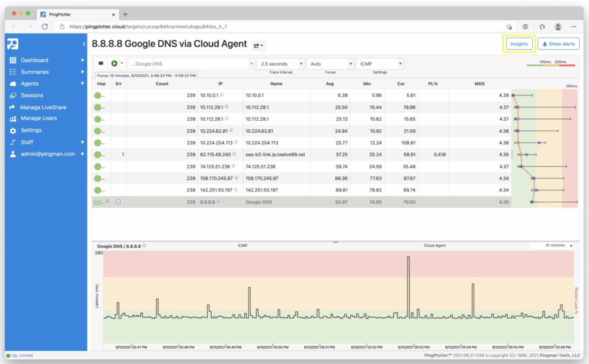This screenshot has width=589, height=364.
Task: Open the Auto Focus dropdown
Action: click(330, 64)
